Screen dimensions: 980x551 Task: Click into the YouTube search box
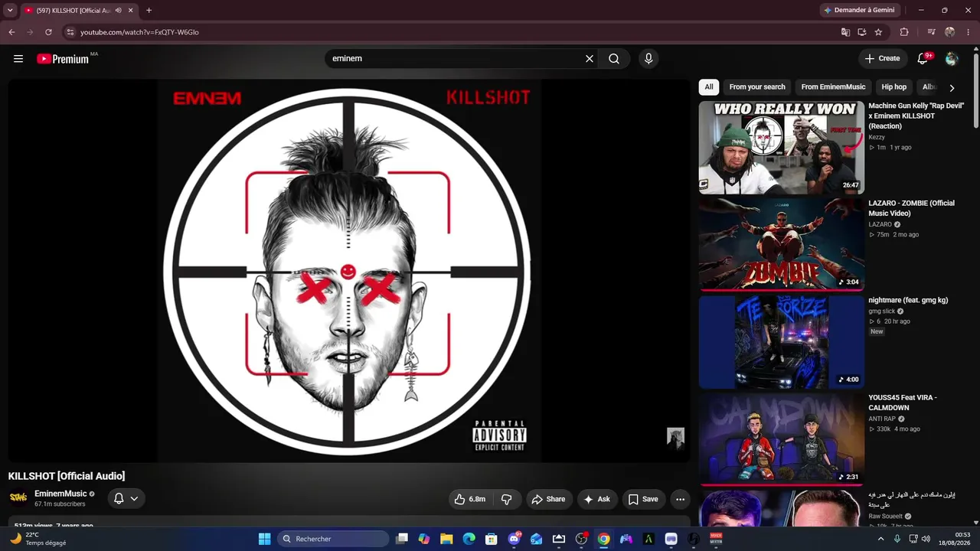(456, 59)
